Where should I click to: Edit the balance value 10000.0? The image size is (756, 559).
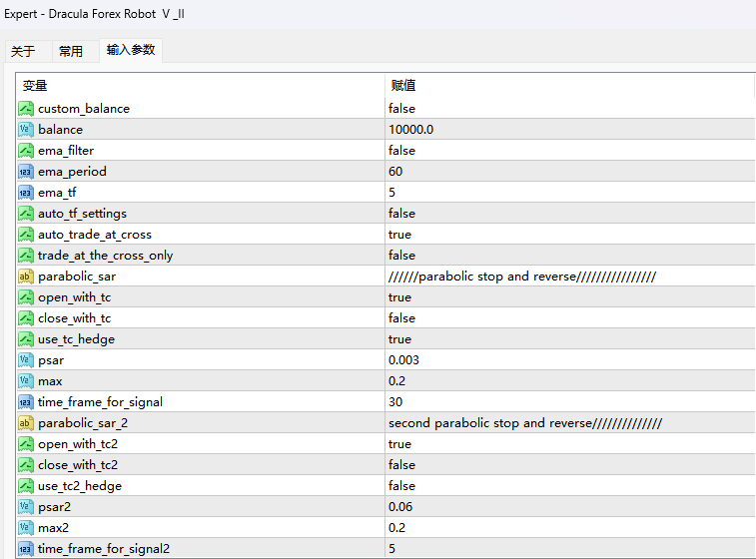pos(411,130)
